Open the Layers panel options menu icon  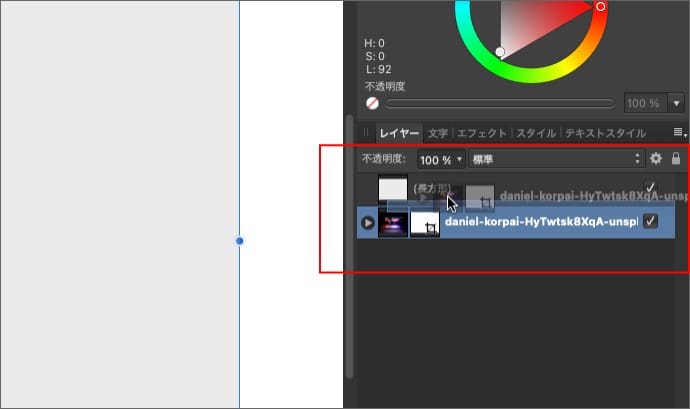(x=678, y=133)
